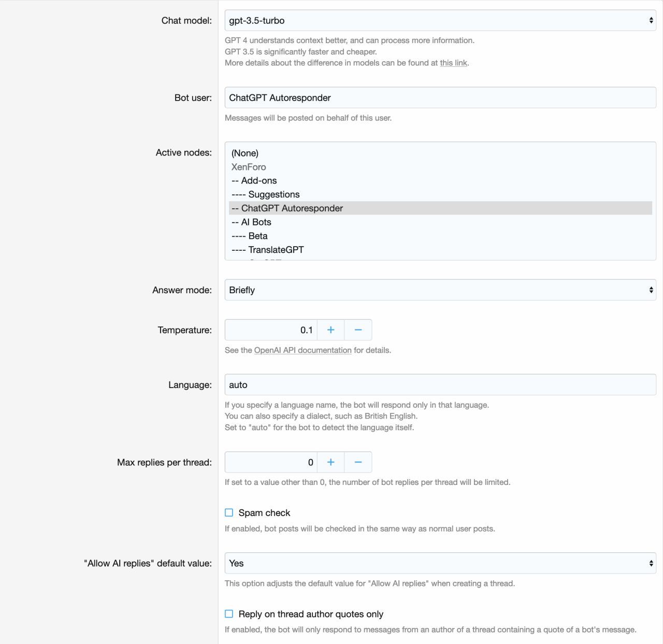The height and width of the screenshot is (644, 663).
Task: Decrease Temperature with the minus button
Action: (358, 330)
